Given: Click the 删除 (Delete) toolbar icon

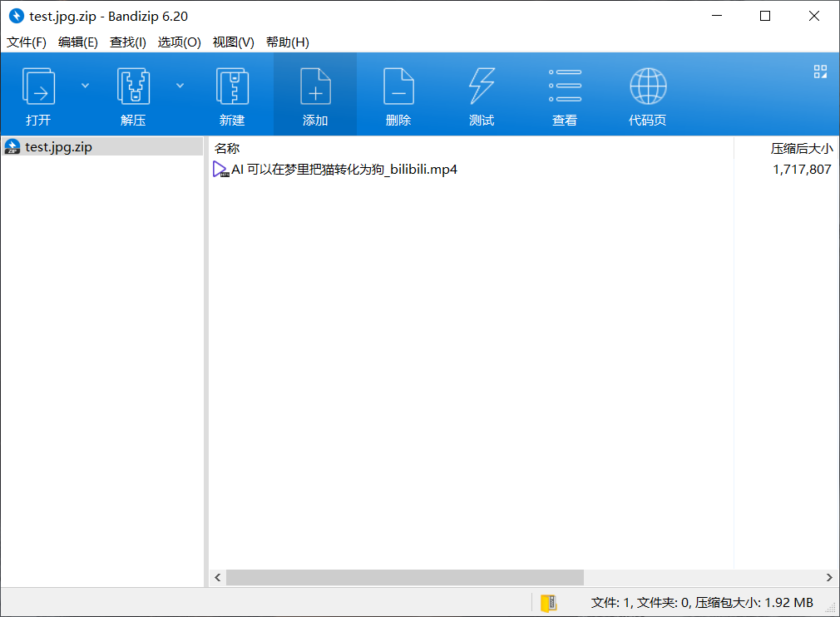Looking at the screenshot, I should (398, 86).
